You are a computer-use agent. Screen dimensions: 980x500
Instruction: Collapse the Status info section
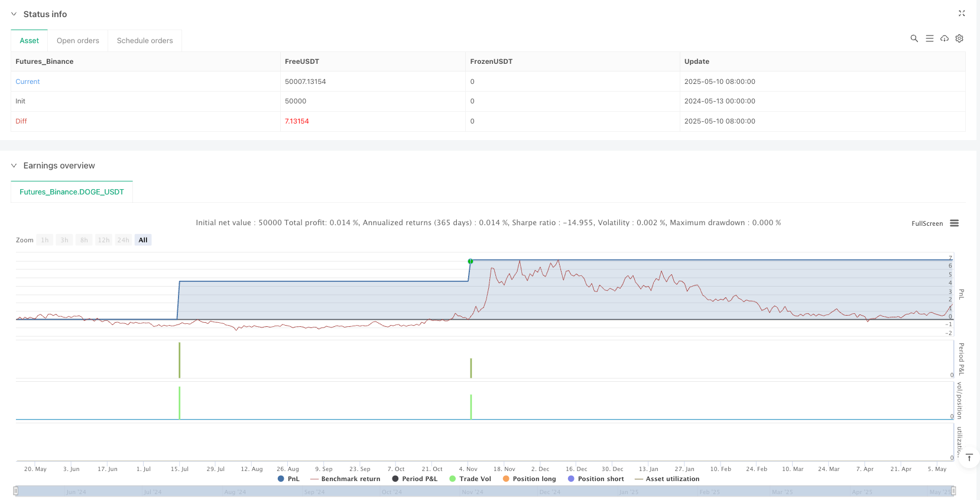pos(14,14)
